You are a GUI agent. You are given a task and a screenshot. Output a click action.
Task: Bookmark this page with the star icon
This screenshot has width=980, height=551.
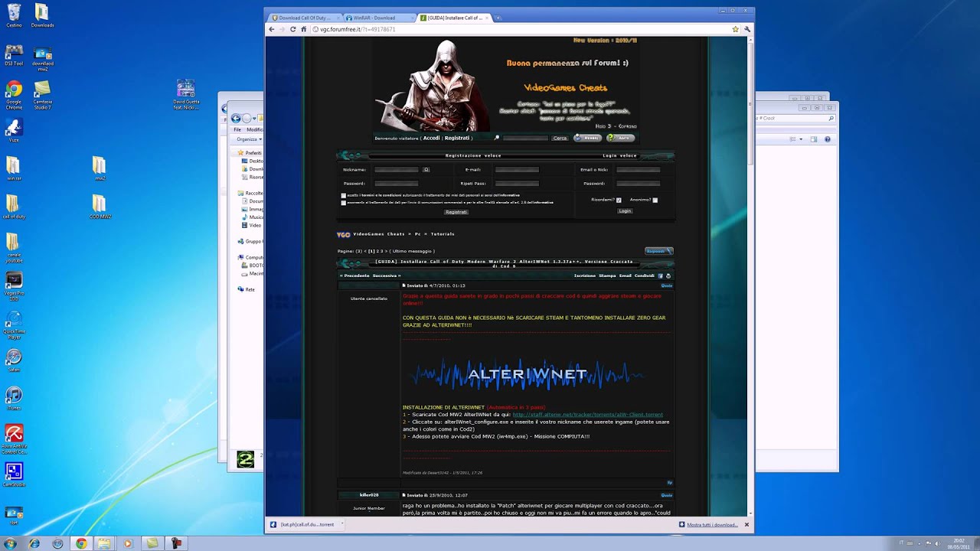click(x=736, y=29)
